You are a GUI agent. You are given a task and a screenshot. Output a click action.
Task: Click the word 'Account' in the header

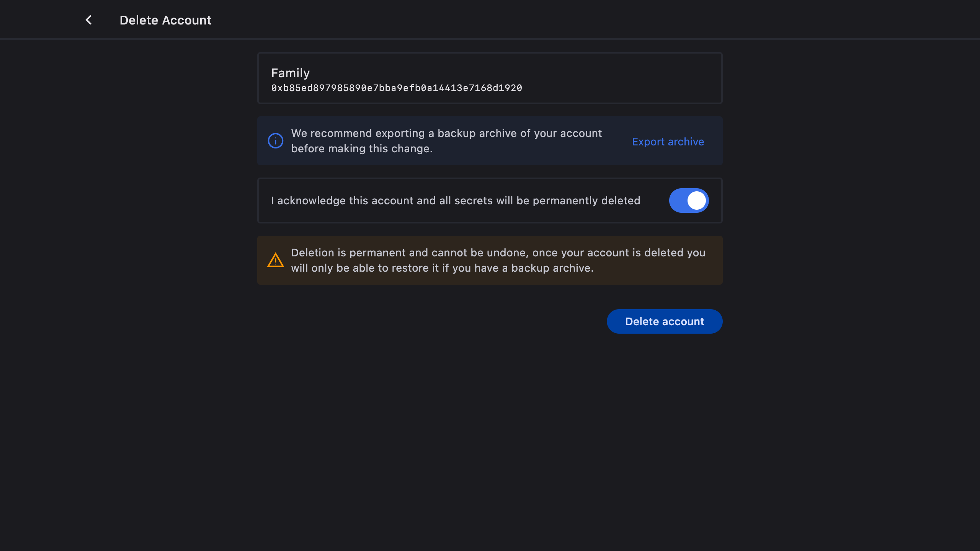coord(186,20)
